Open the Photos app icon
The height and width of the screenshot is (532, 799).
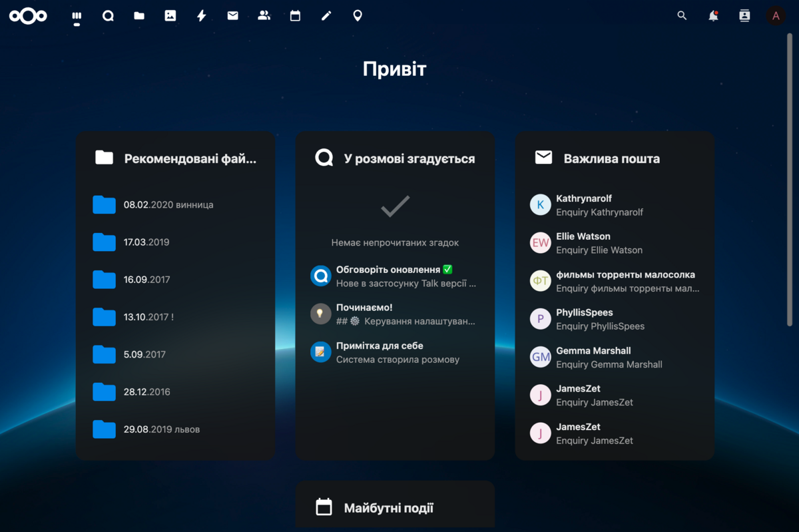[170, 16]
